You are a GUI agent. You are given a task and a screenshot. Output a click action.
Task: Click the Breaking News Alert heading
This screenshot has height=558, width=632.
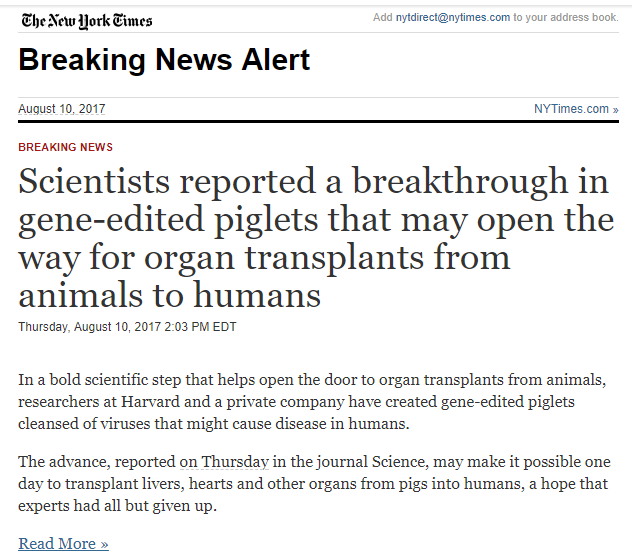tap(164, 60)
